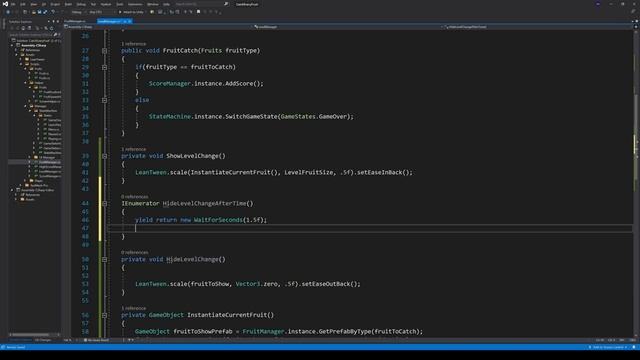The height and width of the screenshot is (360, 640).
Task: Click the WaitForSeconds type in code
Action: (x=218, y=220)
